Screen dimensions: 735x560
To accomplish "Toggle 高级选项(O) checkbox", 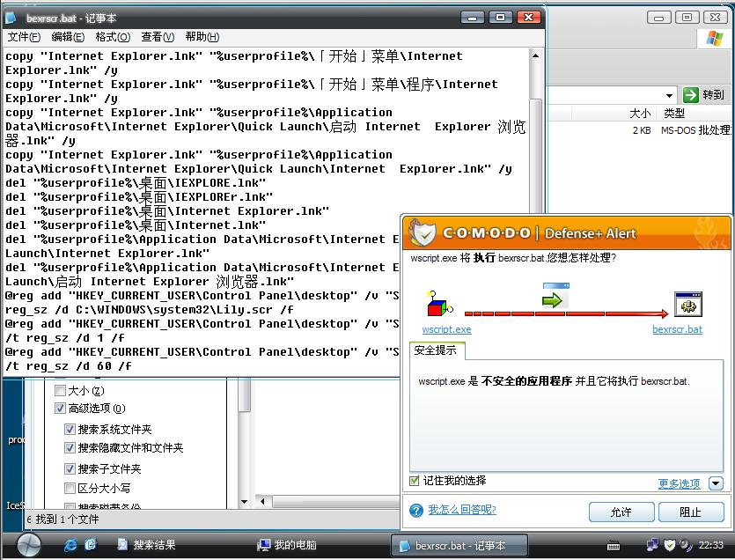I will point(60,408).
